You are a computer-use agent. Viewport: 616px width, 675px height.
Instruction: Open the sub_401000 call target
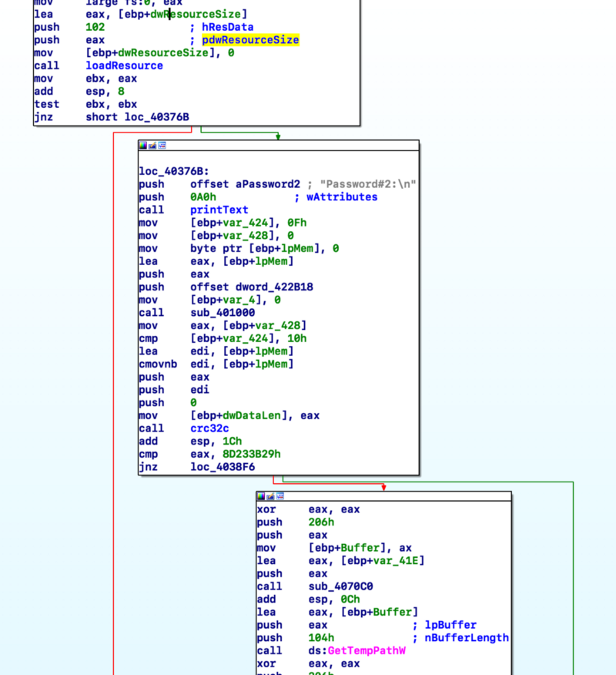pos(223,313)
